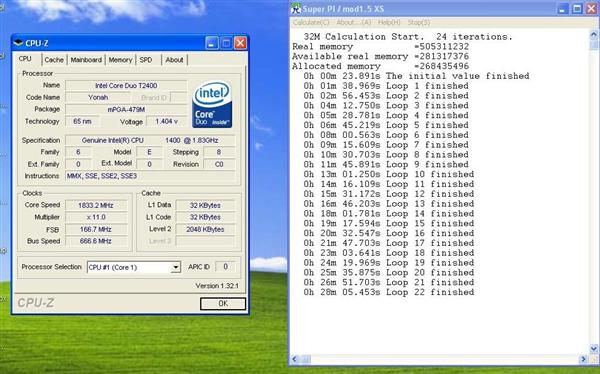Switch to the Cache tab in CPU-Z
Viewport: 600px width, 374px height.
[x=54, y=60]
